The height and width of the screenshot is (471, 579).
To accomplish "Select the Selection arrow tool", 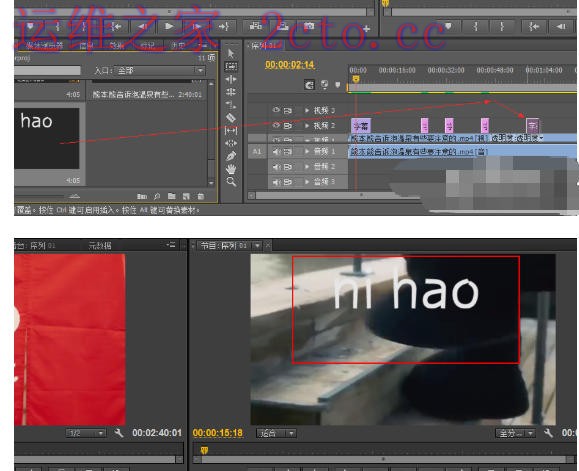I will click(231, 54).
